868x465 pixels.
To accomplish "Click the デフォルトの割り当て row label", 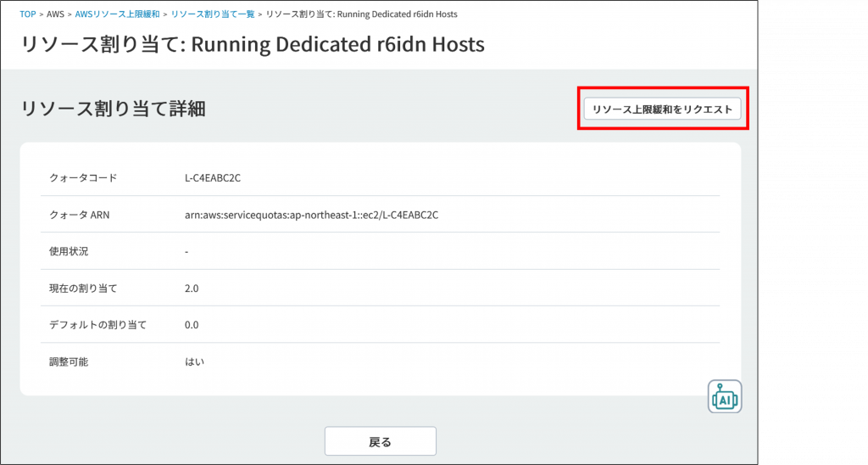I will pos(97,325).
